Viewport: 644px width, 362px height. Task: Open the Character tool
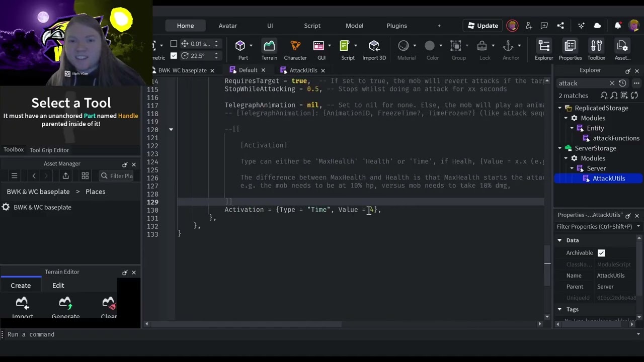[295, 50]
